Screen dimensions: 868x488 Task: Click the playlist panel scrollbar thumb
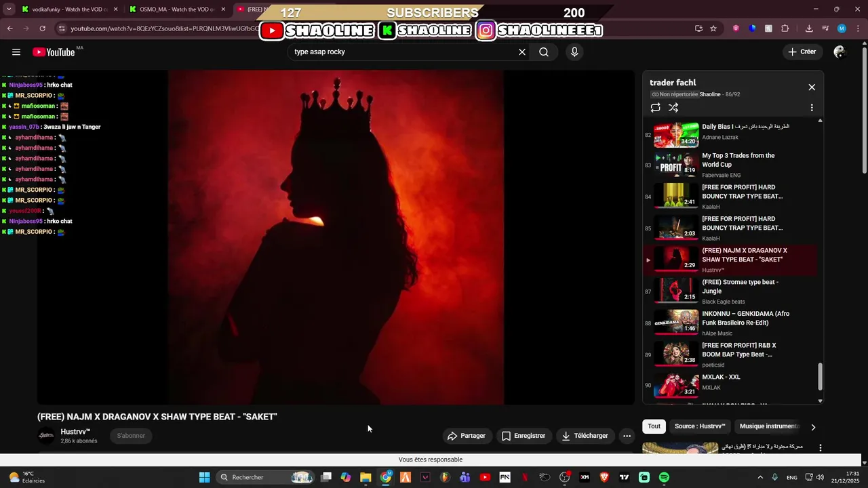[x=820, y=377]
